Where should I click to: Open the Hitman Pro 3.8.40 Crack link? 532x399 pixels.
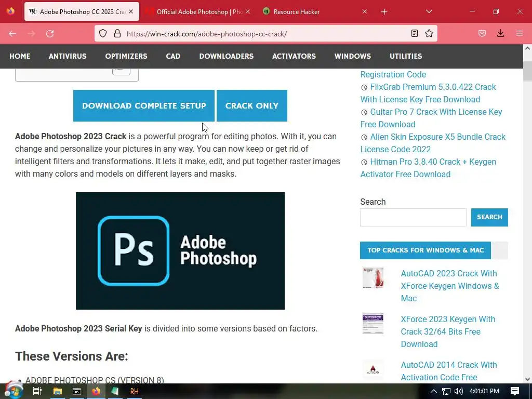click(428, 168)
